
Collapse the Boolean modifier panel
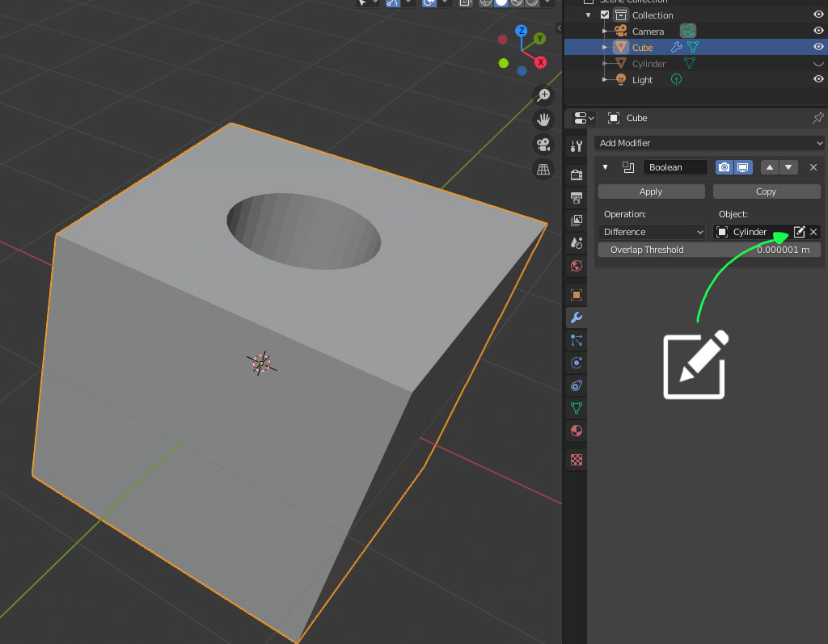click(x=605, y=167)
